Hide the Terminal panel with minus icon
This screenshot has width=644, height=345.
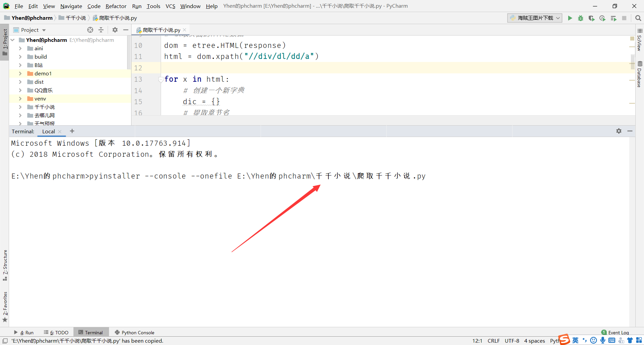(x=630, y=131)
